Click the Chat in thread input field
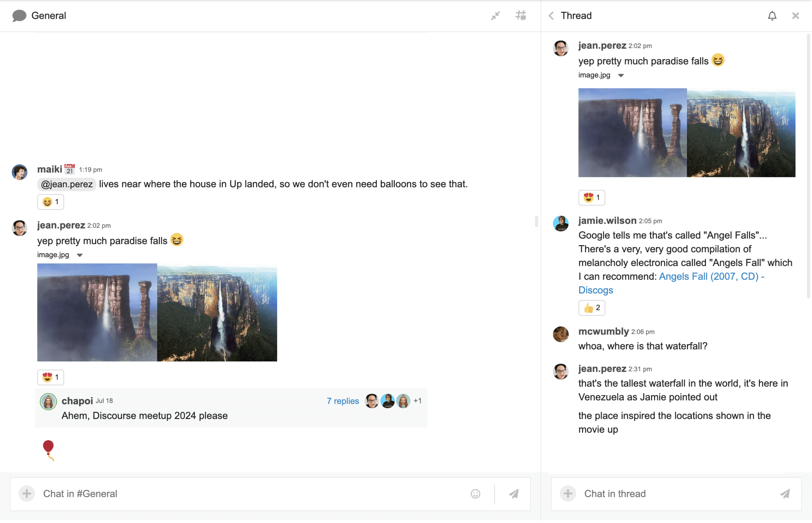The height and width of the screenshot is (523, 812). [645, 493]
